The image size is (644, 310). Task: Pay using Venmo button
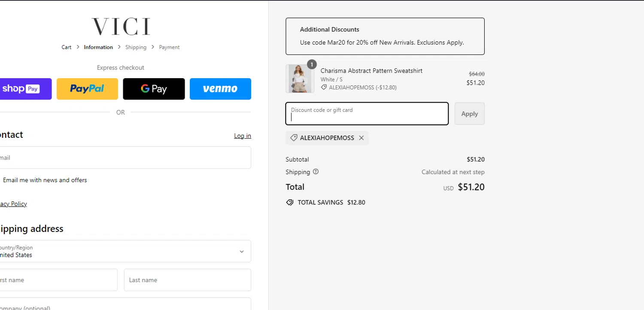point(220,89)
